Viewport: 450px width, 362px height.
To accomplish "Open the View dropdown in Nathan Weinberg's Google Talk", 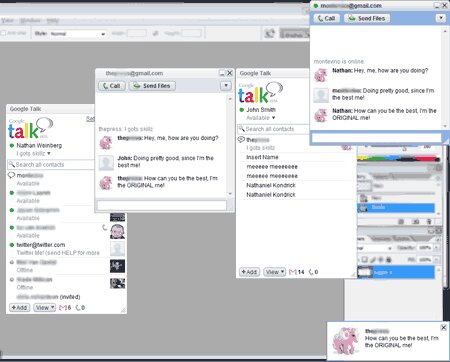I will pos(45,308).
